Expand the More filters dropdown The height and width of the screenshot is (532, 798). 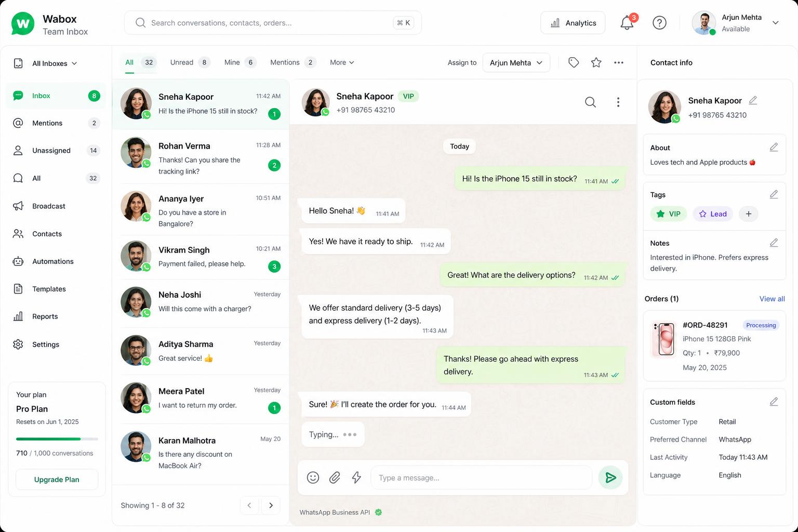pyautogui.click(x=342, y=62)
